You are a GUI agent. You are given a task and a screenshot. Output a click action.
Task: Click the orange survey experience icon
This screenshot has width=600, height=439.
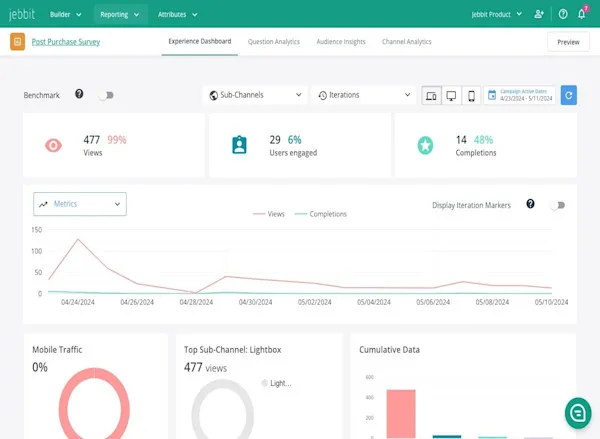point(18,42)
